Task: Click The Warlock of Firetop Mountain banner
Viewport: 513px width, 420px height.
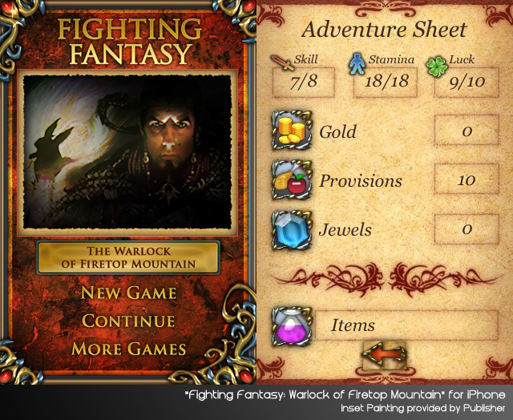Action: pyautogui.click(x=128, y=257)
